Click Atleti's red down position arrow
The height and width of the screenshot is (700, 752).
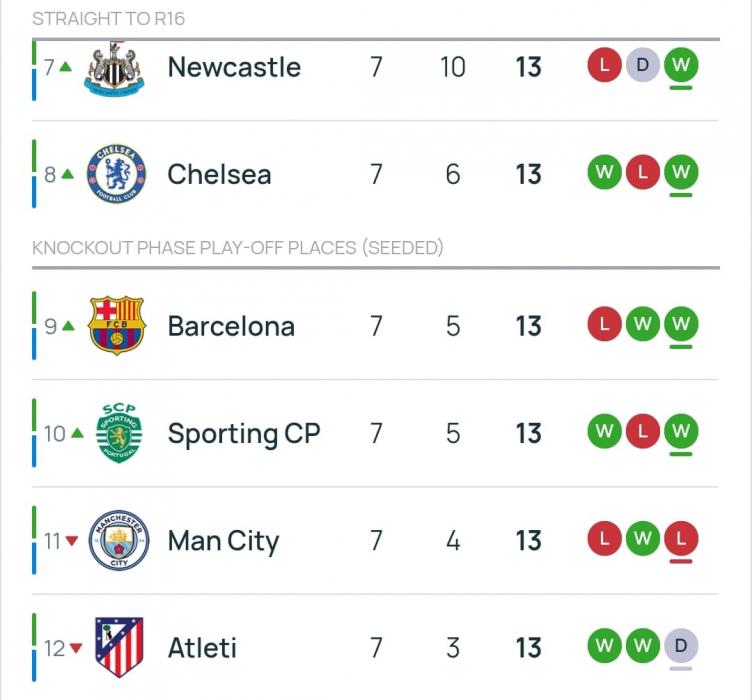[x=77, y=648]
